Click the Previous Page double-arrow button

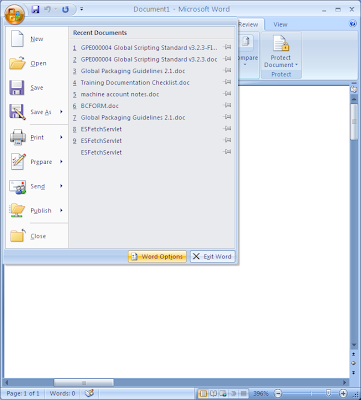(x=354, y=354)
